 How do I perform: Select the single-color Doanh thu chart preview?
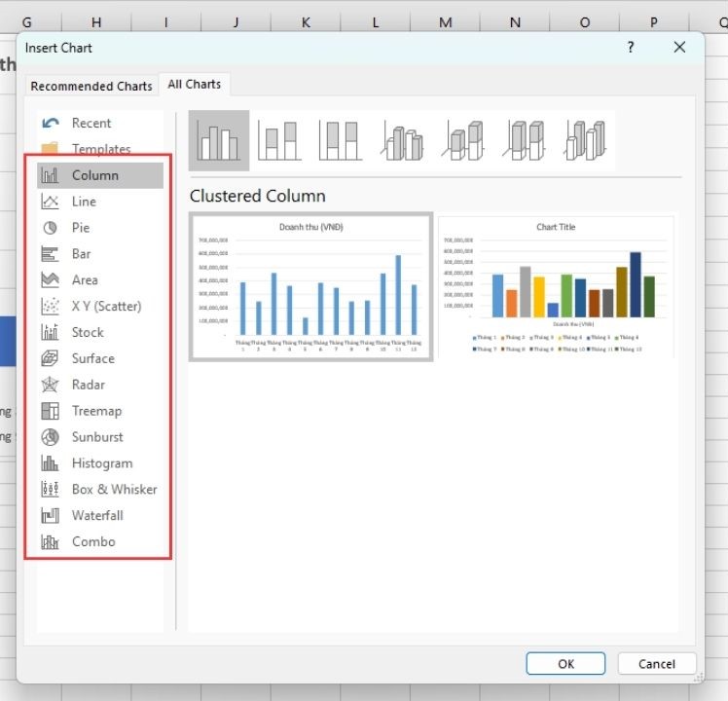pos(310,287)
